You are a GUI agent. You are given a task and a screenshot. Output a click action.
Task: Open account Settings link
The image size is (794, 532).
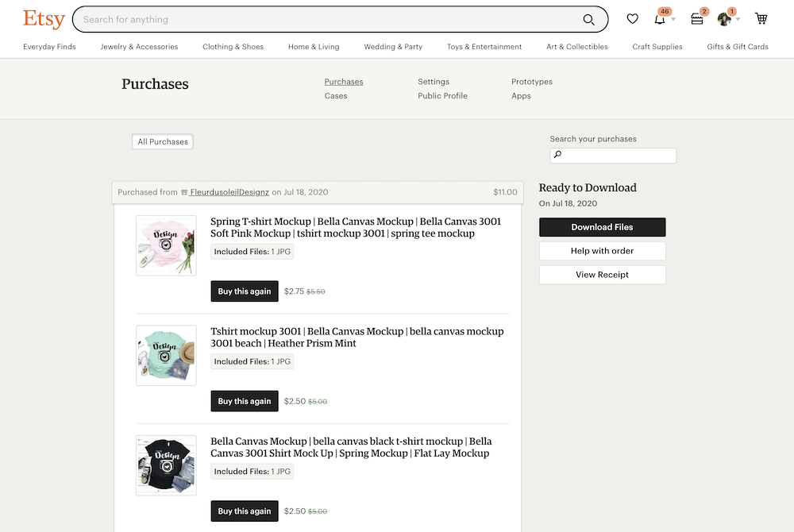434,82
